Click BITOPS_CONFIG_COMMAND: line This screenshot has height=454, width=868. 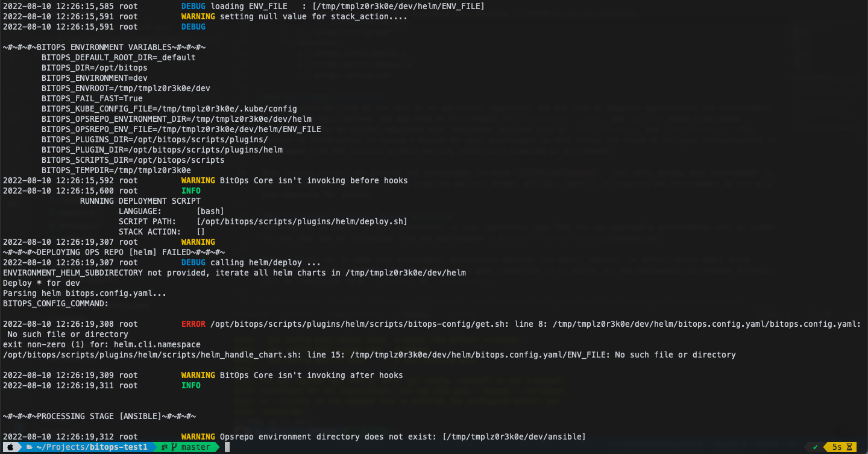click(x=56, y=303)
